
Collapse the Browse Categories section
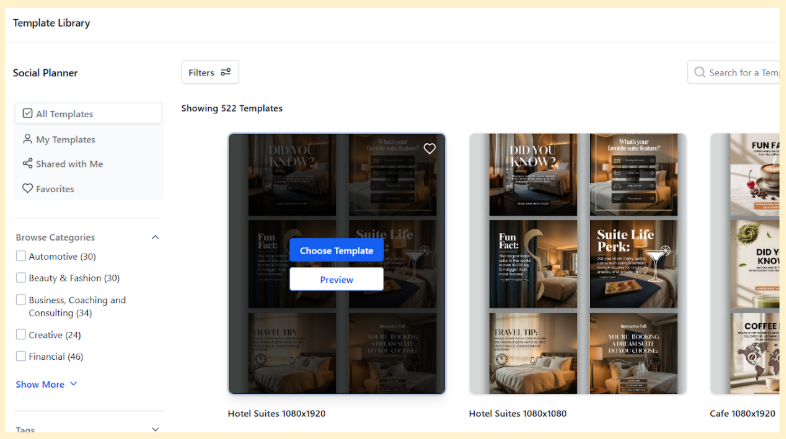(155, 237)
